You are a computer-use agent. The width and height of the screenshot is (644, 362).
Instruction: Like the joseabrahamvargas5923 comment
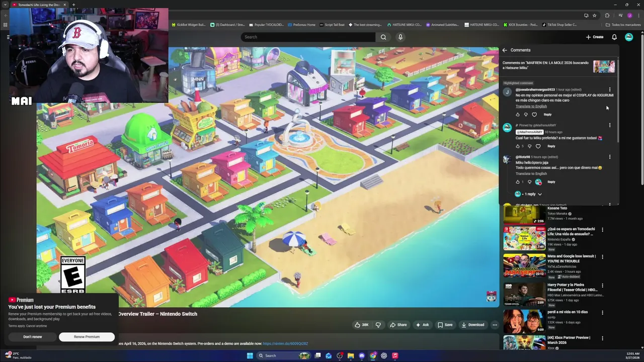(518, 115)
